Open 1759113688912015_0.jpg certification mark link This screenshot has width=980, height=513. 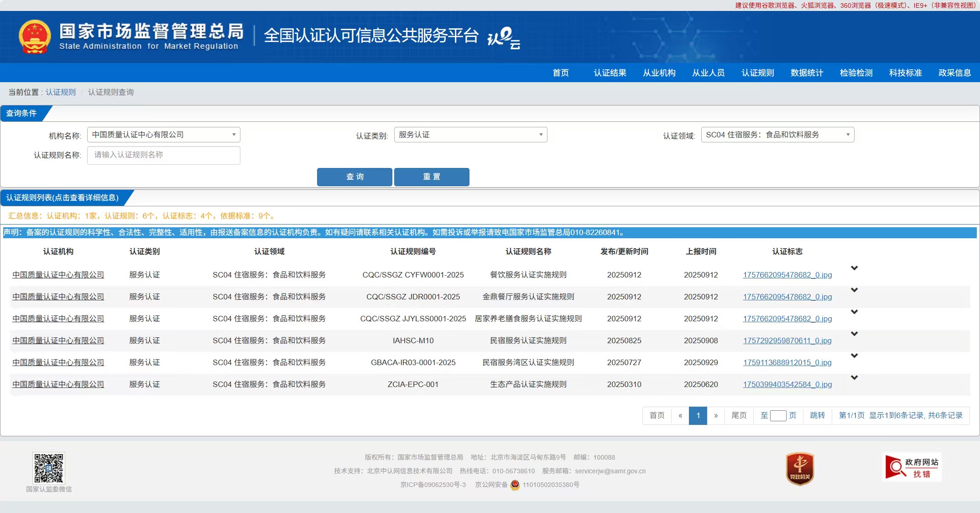pos(787,362)
